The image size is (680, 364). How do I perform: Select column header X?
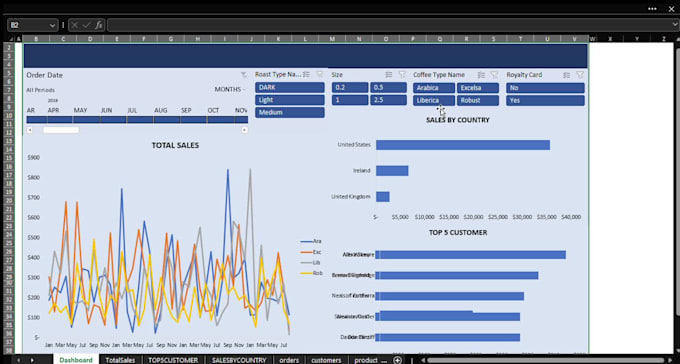pos(610,39)
